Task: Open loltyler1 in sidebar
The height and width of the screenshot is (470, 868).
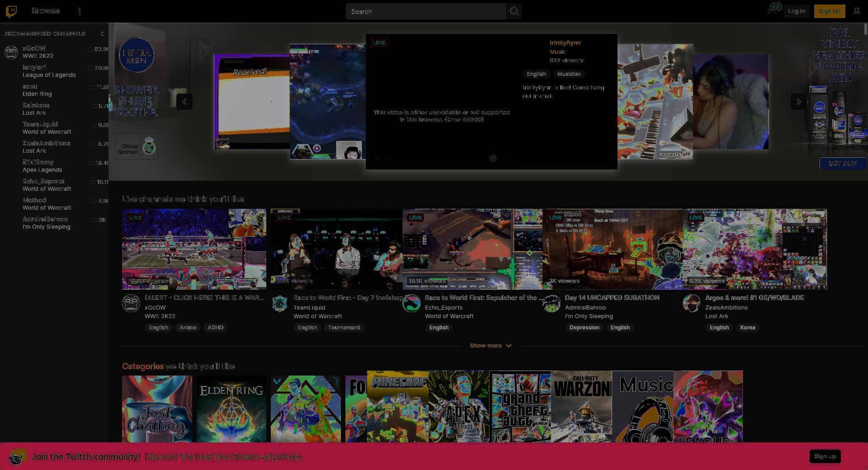Action: tap(54, 71)
